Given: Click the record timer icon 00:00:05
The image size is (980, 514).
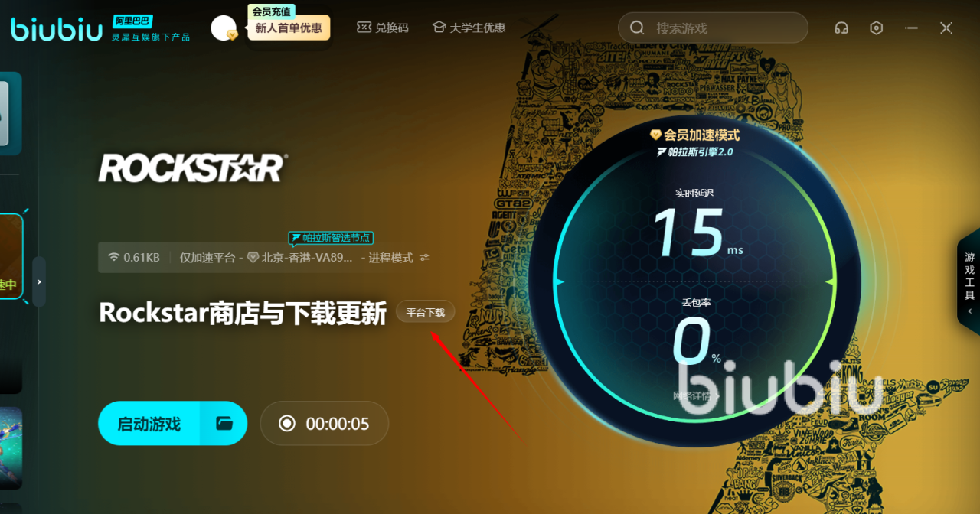Looking at the screenshot, I should click(x=287, y=423).
